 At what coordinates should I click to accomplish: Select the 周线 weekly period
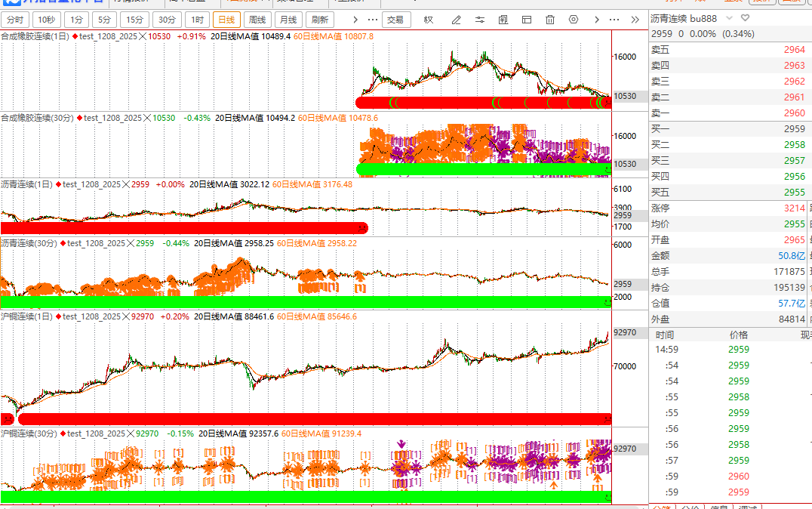[257, 20]
